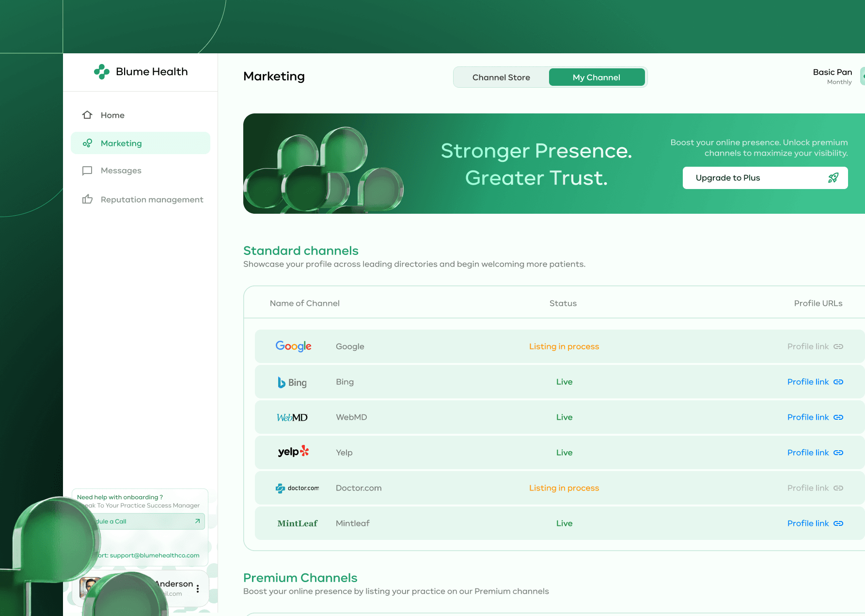Image resolution: width=865 pixels, height=616 pixels.
Task: Click the Google logo in the channels table
Action: (294, 346)
